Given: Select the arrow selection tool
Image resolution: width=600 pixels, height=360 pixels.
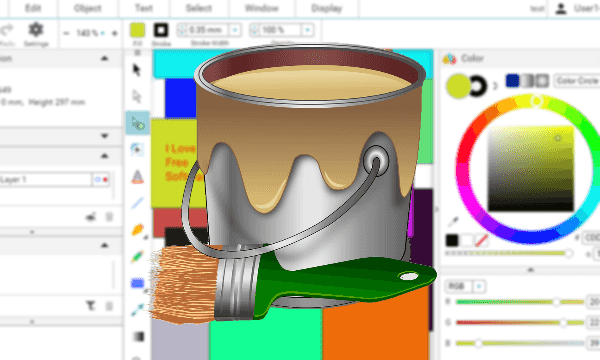Looking at the screenshot, I should point(137,70).
